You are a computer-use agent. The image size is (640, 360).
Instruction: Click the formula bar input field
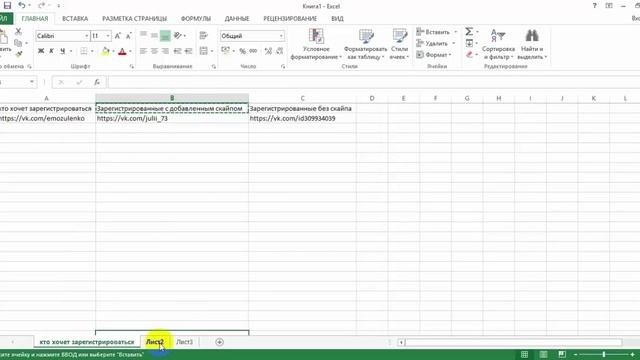point(373,82)
